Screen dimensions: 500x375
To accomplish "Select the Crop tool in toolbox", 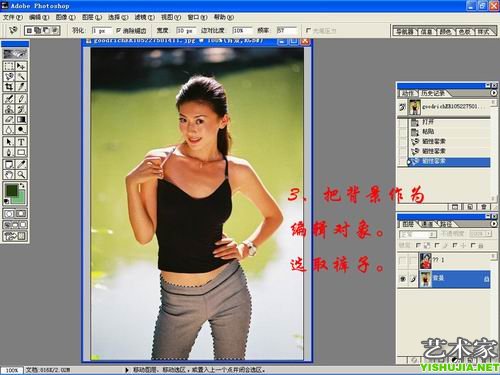I will pyautogui.click(x=9, y=87).
